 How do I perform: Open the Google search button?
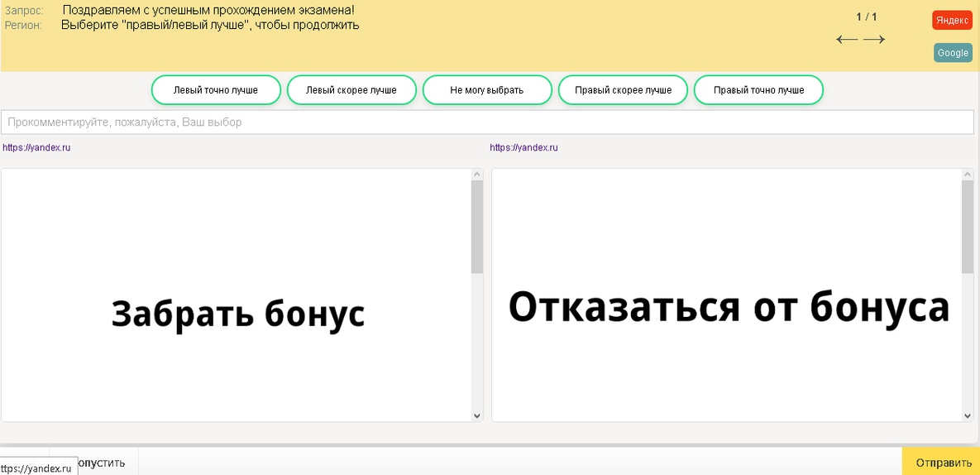point(953,53)
